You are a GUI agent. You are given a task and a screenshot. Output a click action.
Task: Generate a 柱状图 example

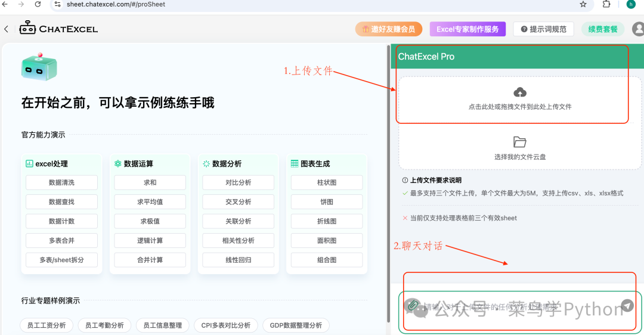pos(327,182)
